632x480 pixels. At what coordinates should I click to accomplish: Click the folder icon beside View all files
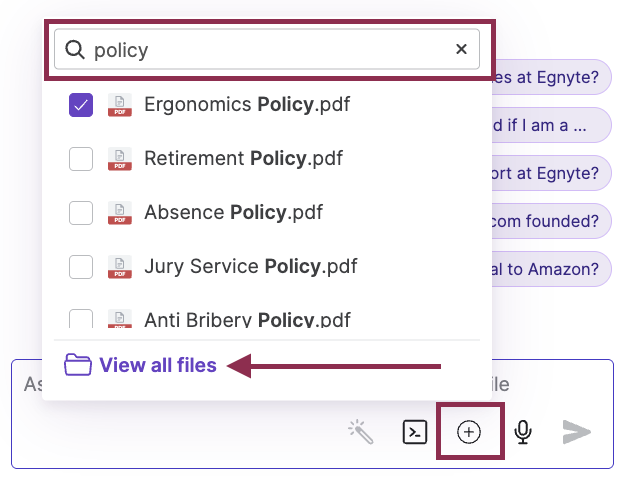[78, 365]
